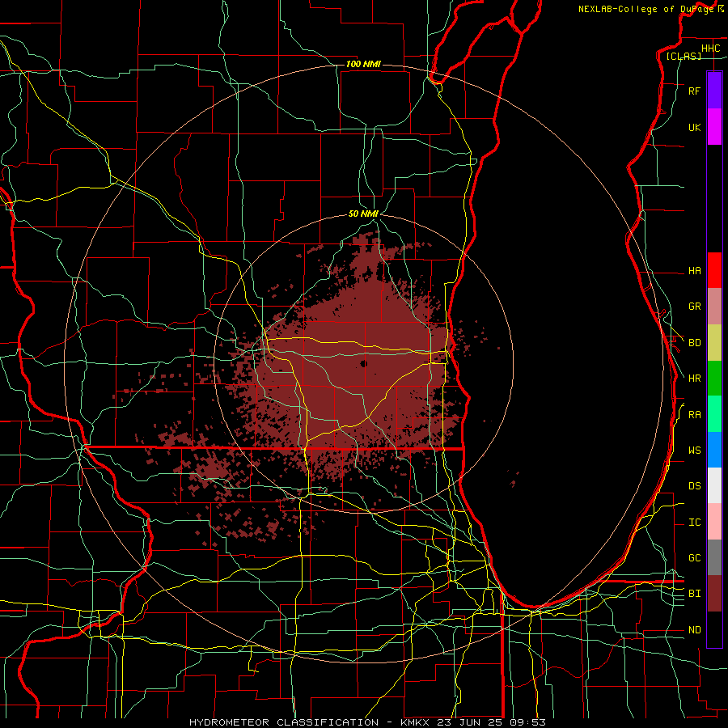728x728 pixels.
Task: Click the '100 NMI' range ring label
Action: (x=363, y=64)
